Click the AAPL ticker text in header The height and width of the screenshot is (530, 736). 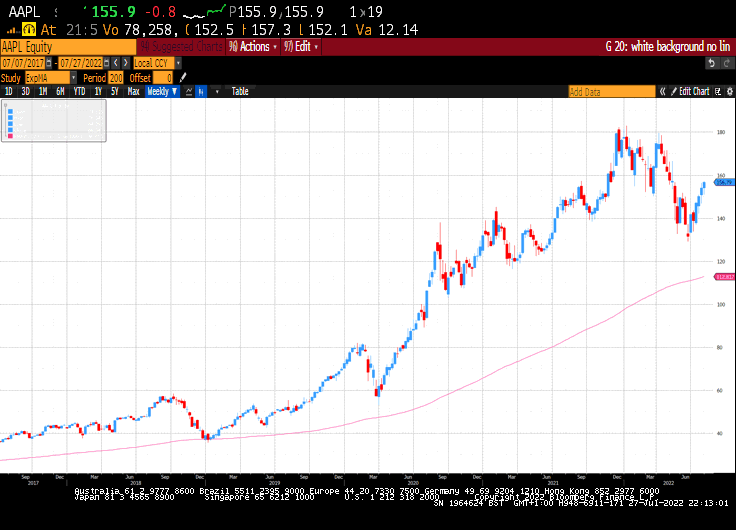[x=24, y=12]
